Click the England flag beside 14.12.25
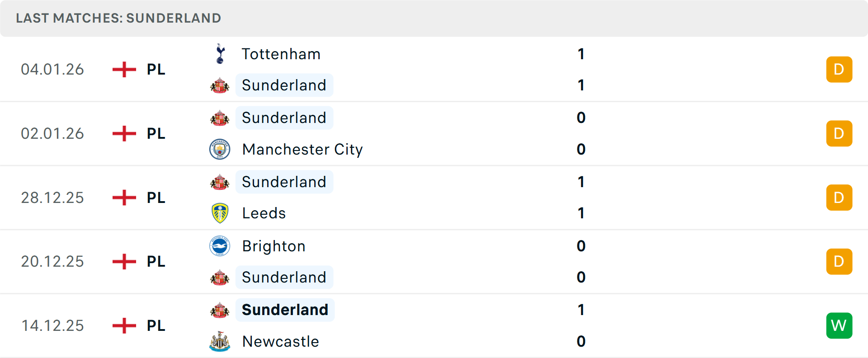The width and height of the screenshot is (868, 358). (124, 325)
